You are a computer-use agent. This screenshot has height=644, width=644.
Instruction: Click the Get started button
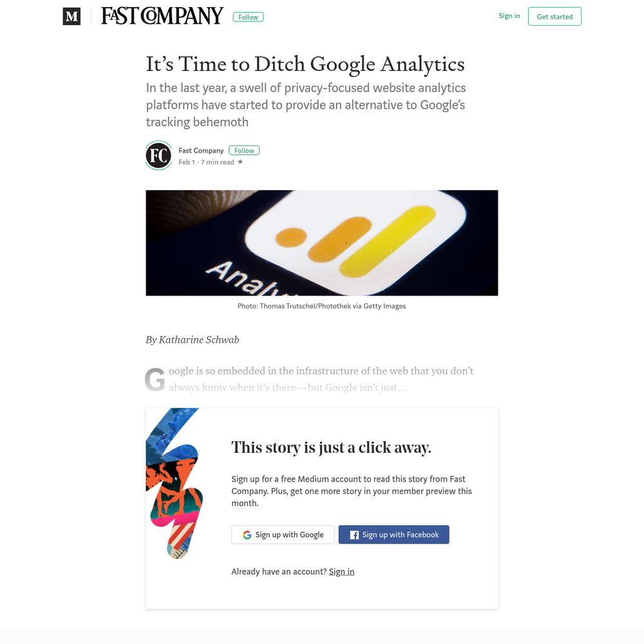click(554, 17)
